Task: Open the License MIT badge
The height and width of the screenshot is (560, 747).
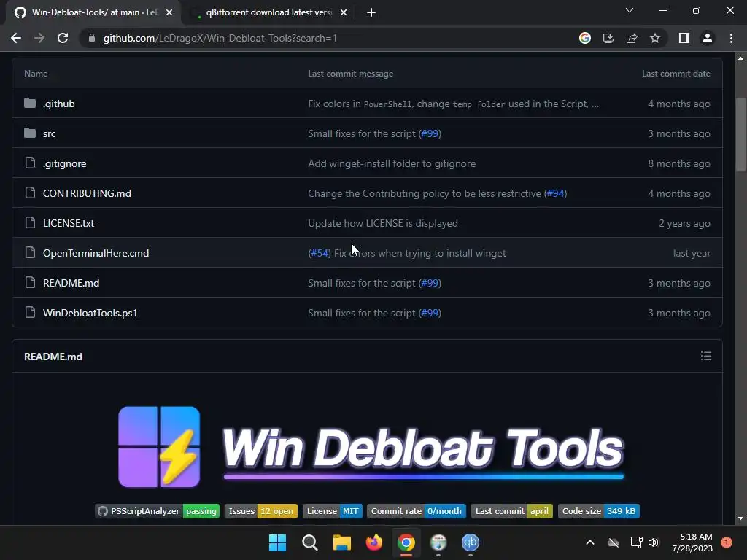Action: click(333, 511)
